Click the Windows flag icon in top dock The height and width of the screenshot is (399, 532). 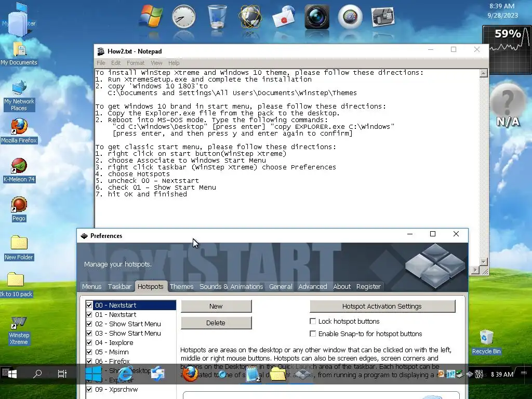(x=151, y=16)
